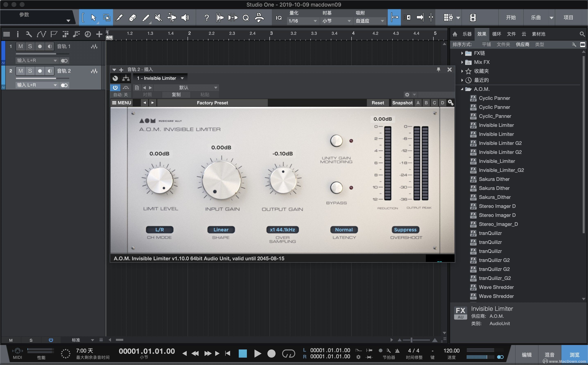Click the question mark help icon
This screenshot has width=588, height=365.
point(207,17)
